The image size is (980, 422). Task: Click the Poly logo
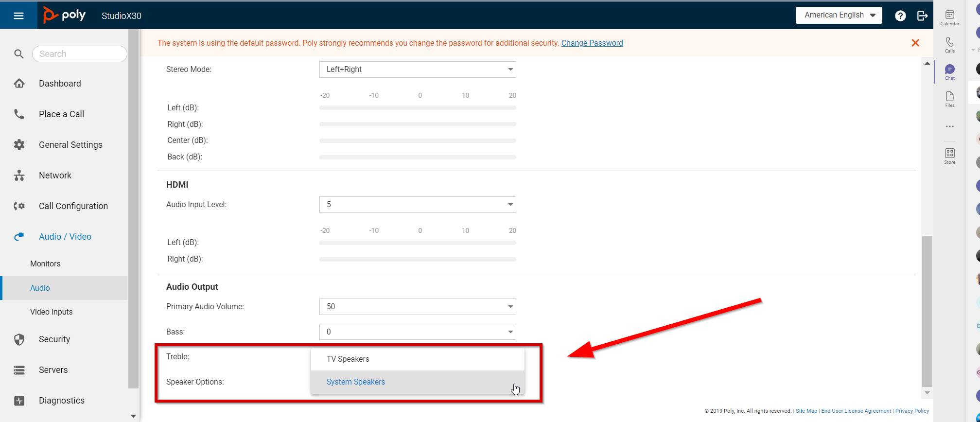pos(64,15)
